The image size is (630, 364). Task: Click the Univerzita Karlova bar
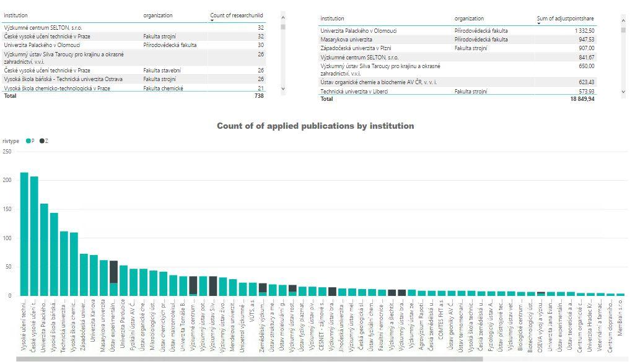[94, 275]
